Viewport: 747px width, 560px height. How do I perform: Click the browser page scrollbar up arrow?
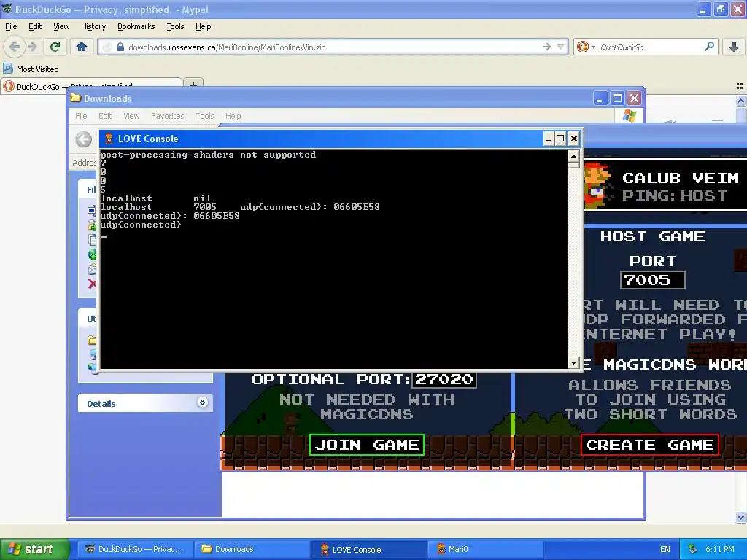tap(741, 101)
